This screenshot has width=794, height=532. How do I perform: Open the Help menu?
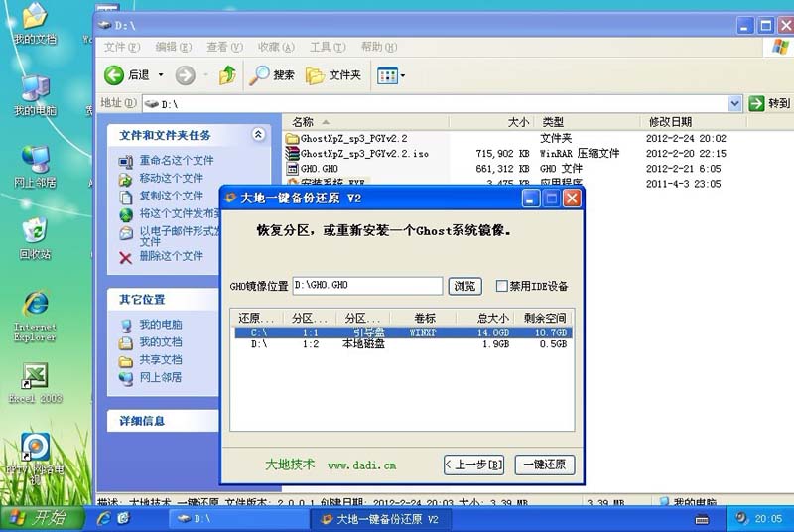click(379, 47)
